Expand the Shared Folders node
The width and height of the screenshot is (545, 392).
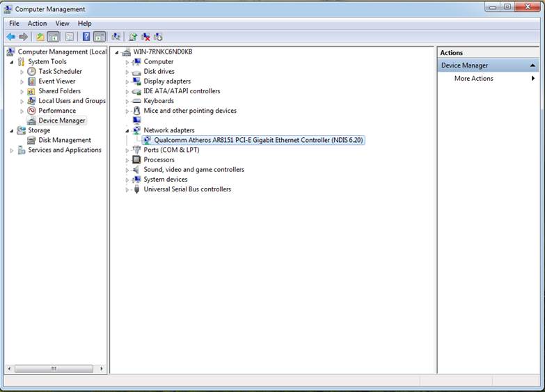coord(22,91)
